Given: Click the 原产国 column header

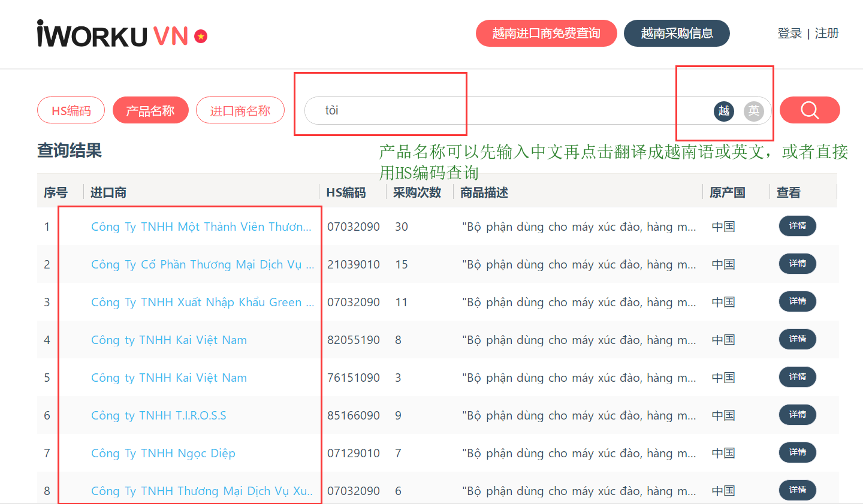Looking at the screenshot, I should (728, 192).
